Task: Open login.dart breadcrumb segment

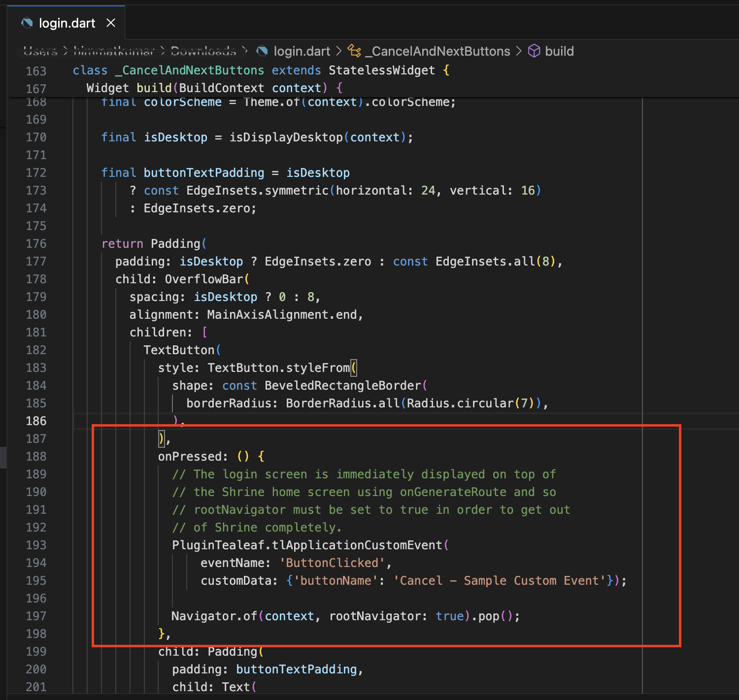Action: tap(302, 51)
